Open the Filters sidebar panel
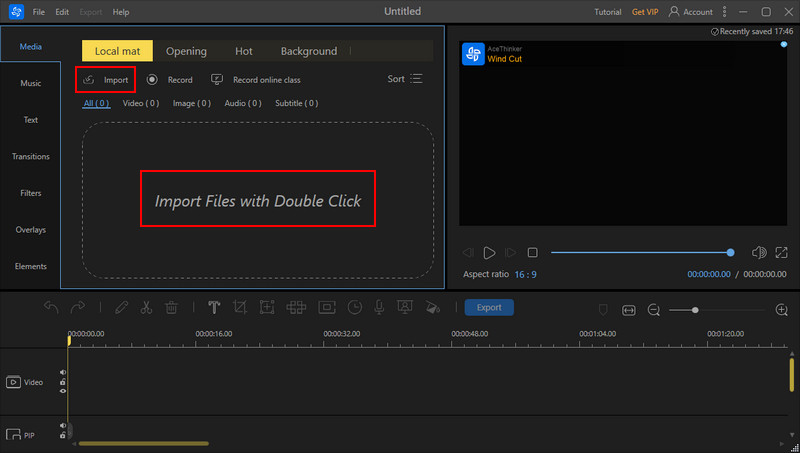Screen dimensions: 800x453 (31, 193)
